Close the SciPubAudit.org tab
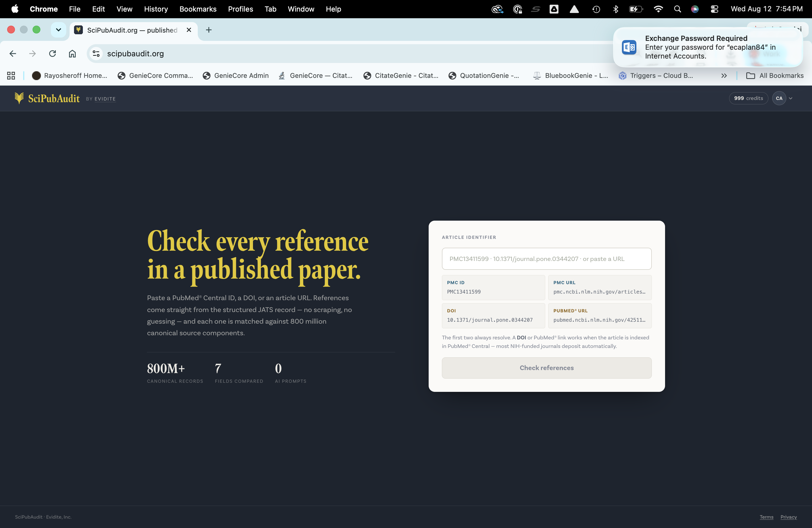 [x=189, y=30]
